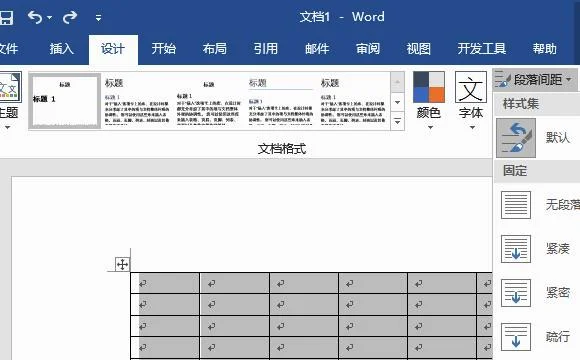Screen dimensions: 580x360
Task: Click the first cell of the table
Action: pyautogui.click(x=165, y=283)
